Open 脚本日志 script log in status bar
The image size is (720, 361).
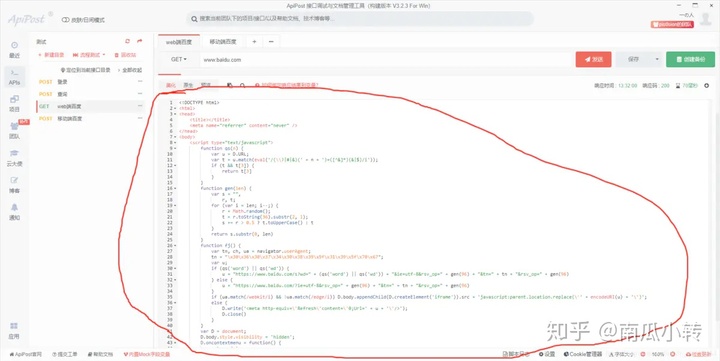pos(516,355)
